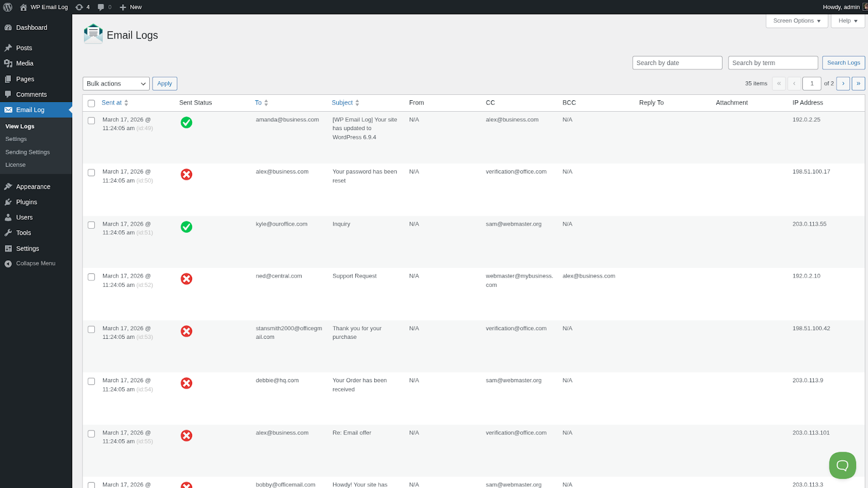Expand the Screen Options panel
Screen dimensions: 868x488
(x=796, y=21)
